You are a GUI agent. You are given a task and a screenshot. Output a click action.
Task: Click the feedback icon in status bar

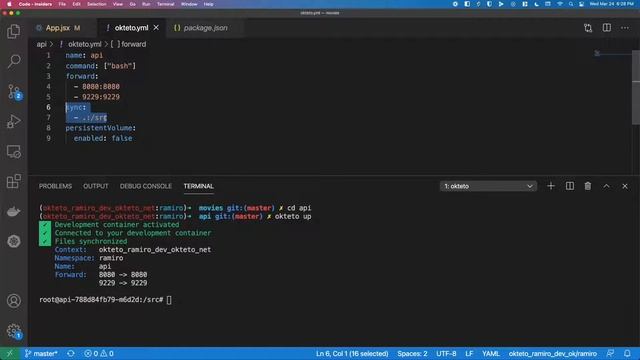pos(610,353)
